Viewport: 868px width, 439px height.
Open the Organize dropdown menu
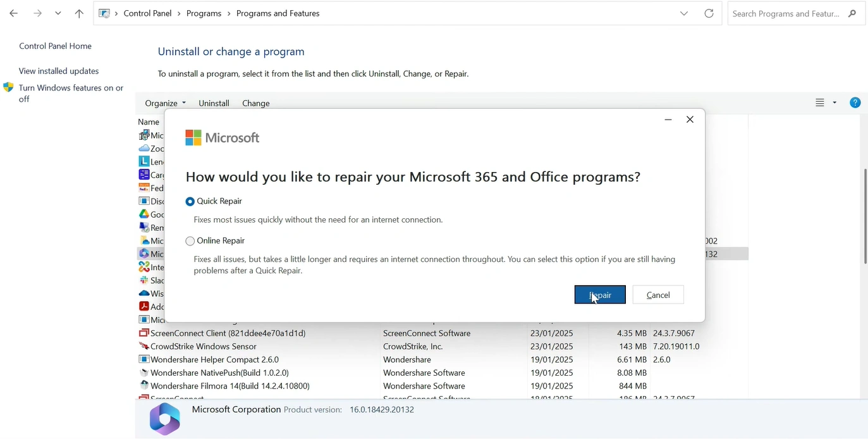tap(165, 103)
